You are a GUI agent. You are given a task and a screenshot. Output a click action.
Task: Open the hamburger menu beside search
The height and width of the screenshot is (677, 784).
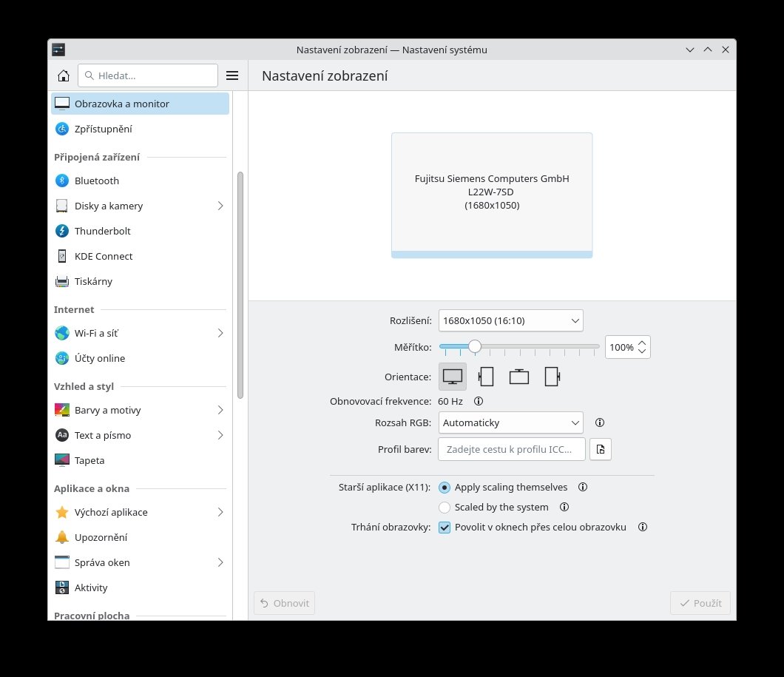tap(232, 75)
